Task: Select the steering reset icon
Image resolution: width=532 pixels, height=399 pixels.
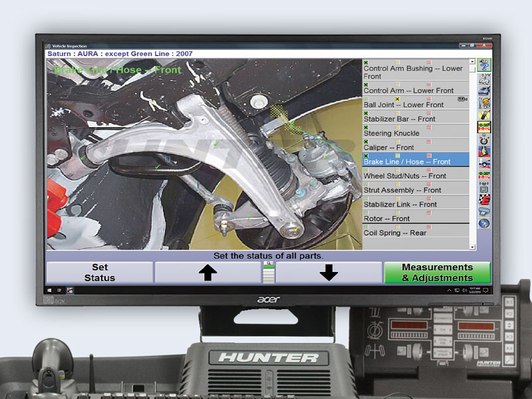Action: 484,140
